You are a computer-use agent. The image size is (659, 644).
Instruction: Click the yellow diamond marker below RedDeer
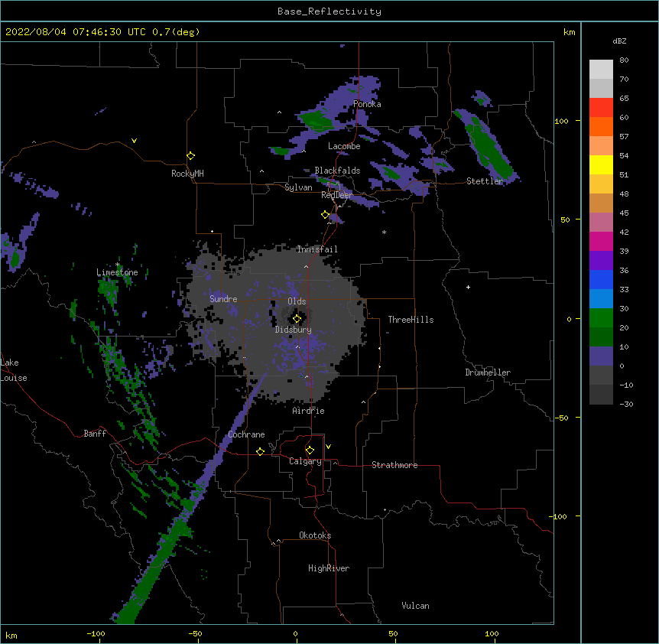325,215
